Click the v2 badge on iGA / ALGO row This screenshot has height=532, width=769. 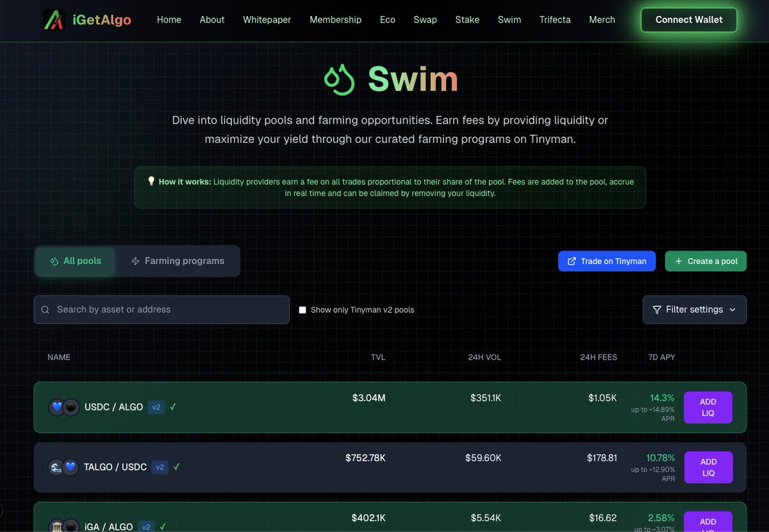tap(146, 527)
